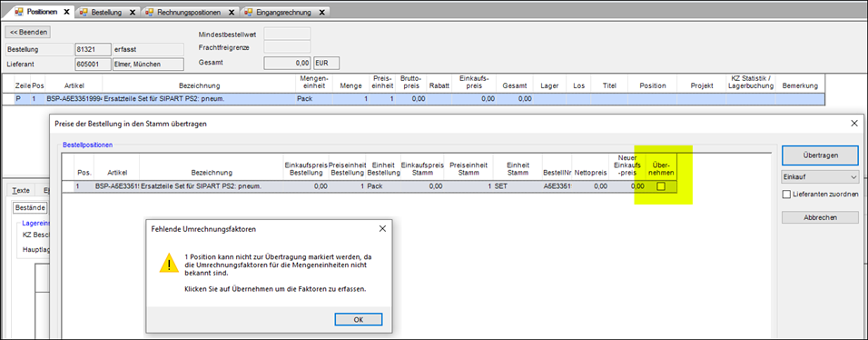The width and height of the screenshot is (868, 340).
Task: Click the Eingangsrechnung tab icon
Action: [x=248, y=12]
